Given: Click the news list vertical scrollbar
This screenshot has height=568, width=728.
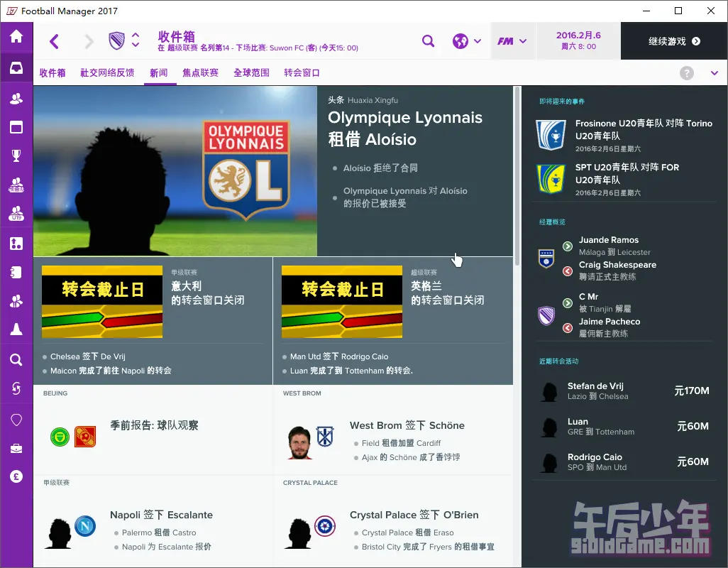Looking at the screenshot, I should [517, 175].
